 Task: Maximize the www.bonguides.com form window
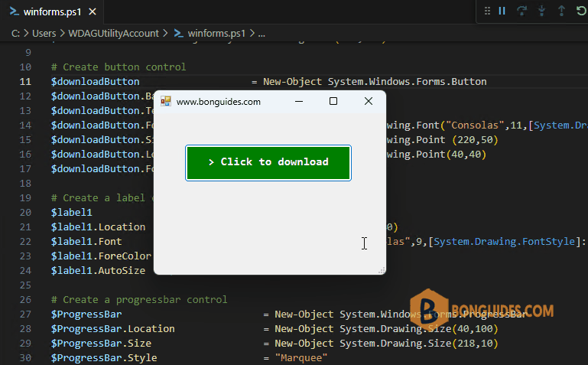coord(333,101)
